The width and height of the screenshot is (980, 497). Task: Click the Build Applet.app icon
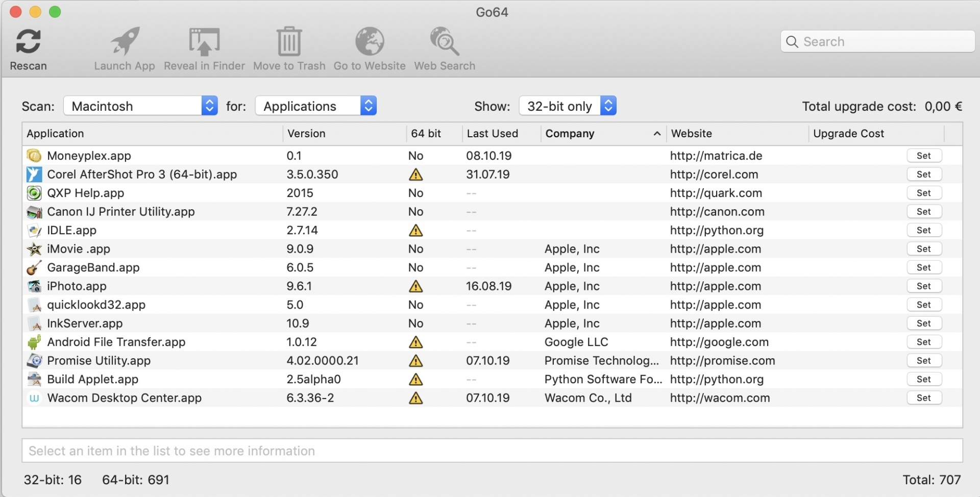point(34,379)
